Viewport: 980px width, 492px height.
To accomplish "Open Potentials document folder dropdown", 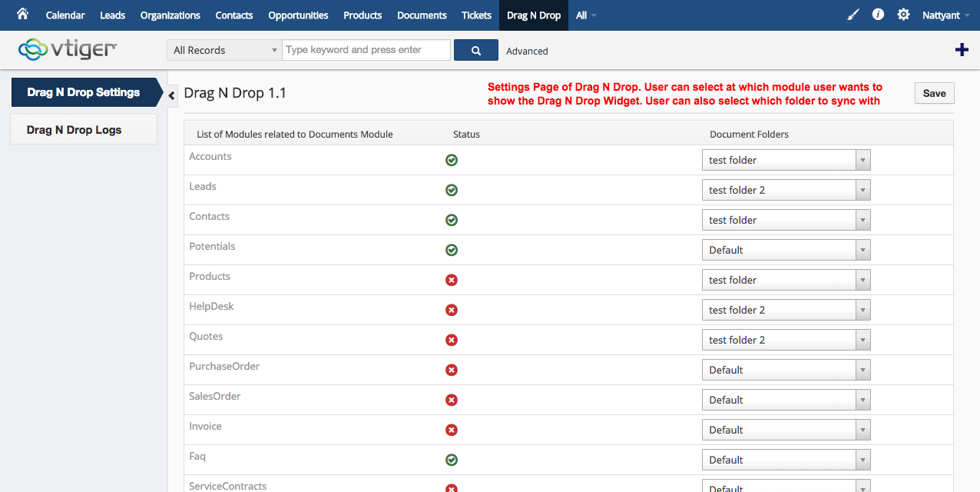I will click(786, 250).
